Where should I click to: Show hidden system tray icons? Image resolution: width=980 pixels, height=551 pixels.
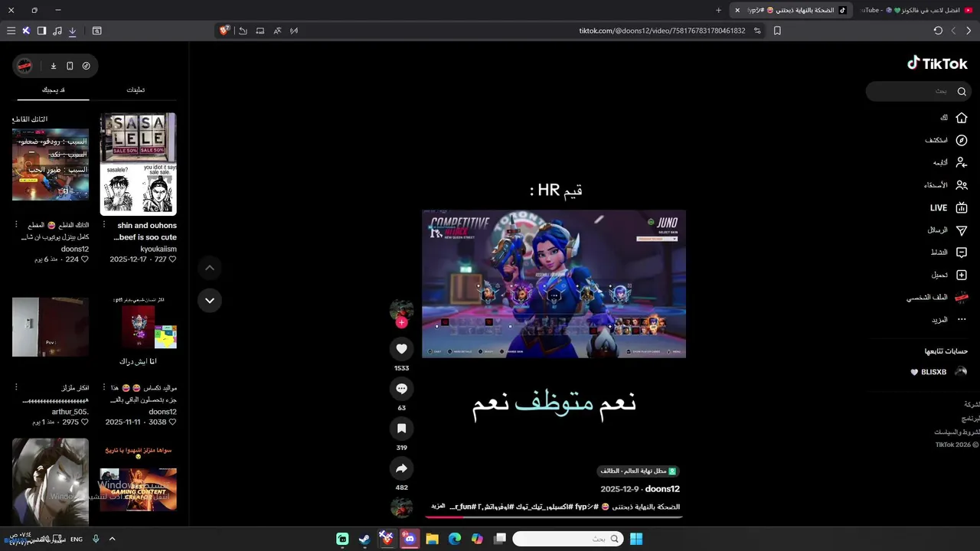(x=112, y=539)
